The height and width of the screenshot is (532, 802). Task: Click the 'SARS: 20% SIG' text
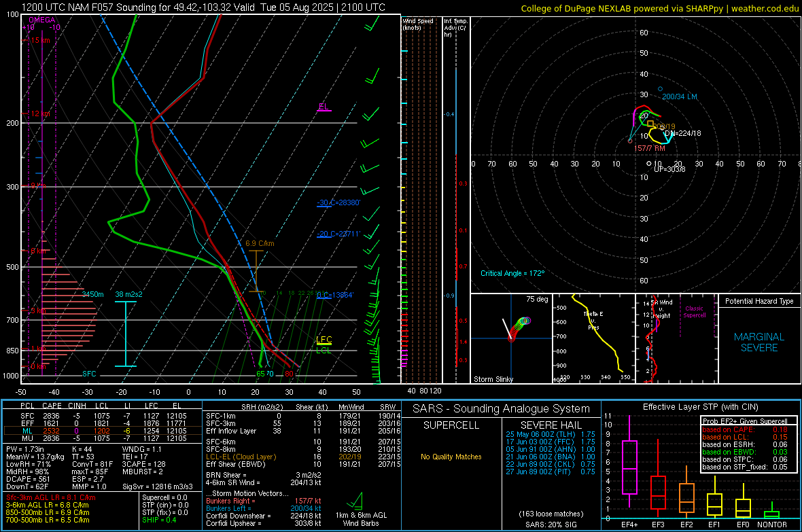tap(551, 525)
